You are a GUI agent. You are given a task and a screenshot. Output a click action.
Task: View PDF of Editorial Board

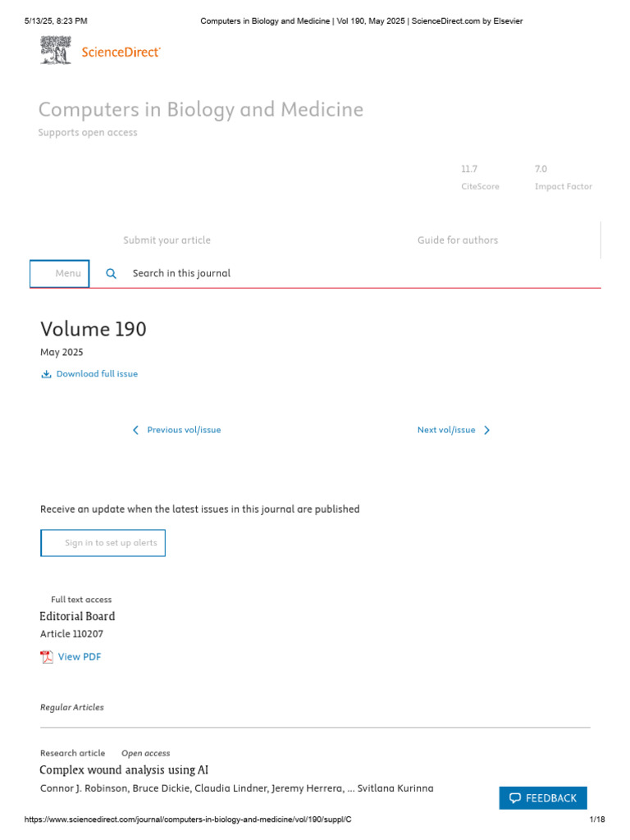click(x=80, y=657)
